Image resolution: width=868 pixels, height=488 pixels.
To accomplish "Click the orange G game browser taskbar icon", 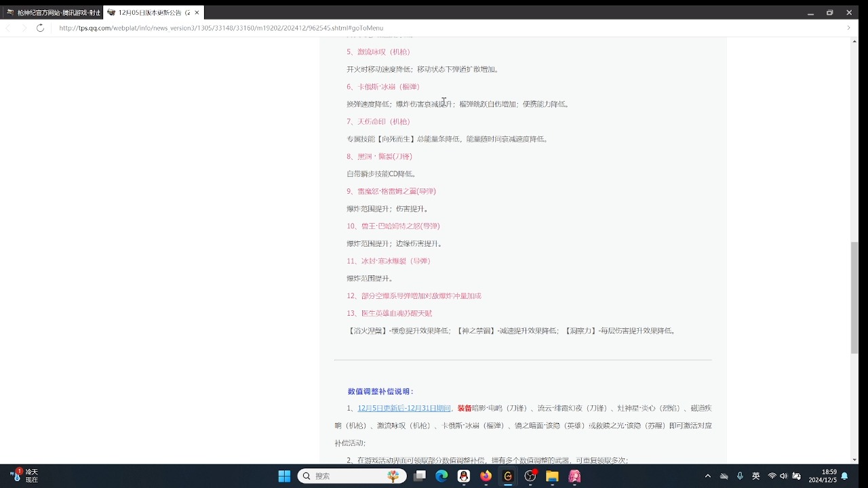I will [x=508, y=476].
